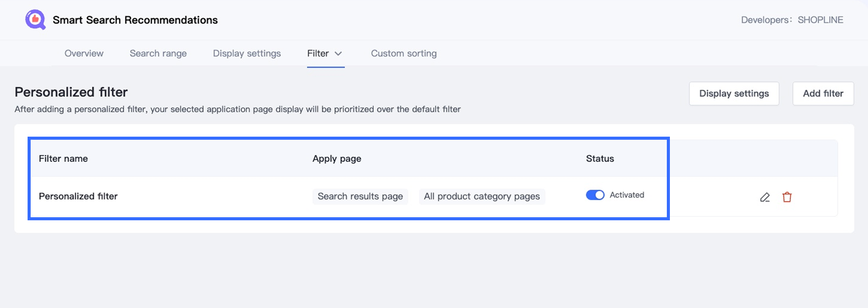Click the Filter name column header
The width and height of the screenshot is (868, 308).
pos(63,159)
